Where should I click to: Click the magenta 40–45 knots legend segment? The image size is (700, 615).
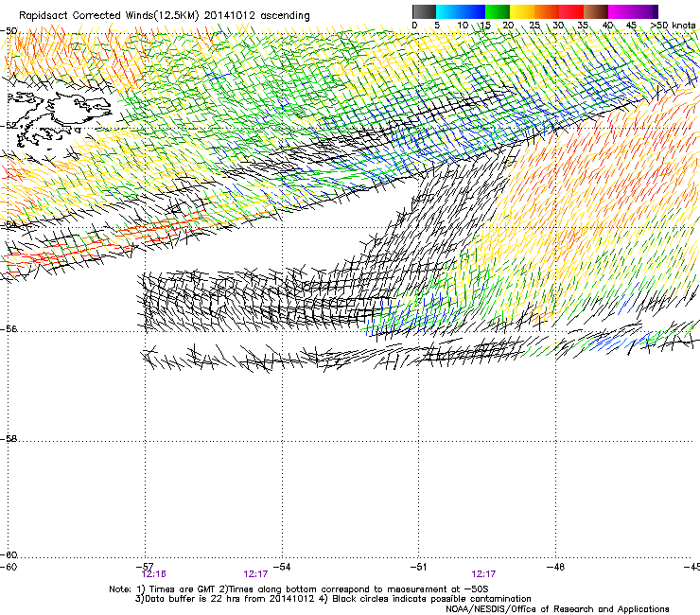pyautogui.click(x=621, y=11)
